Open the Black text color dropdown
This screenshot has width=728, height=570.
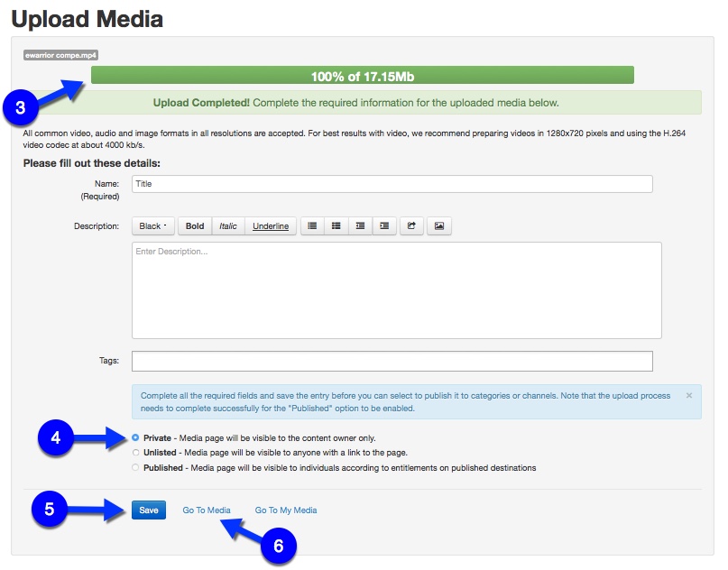[152, 225]
